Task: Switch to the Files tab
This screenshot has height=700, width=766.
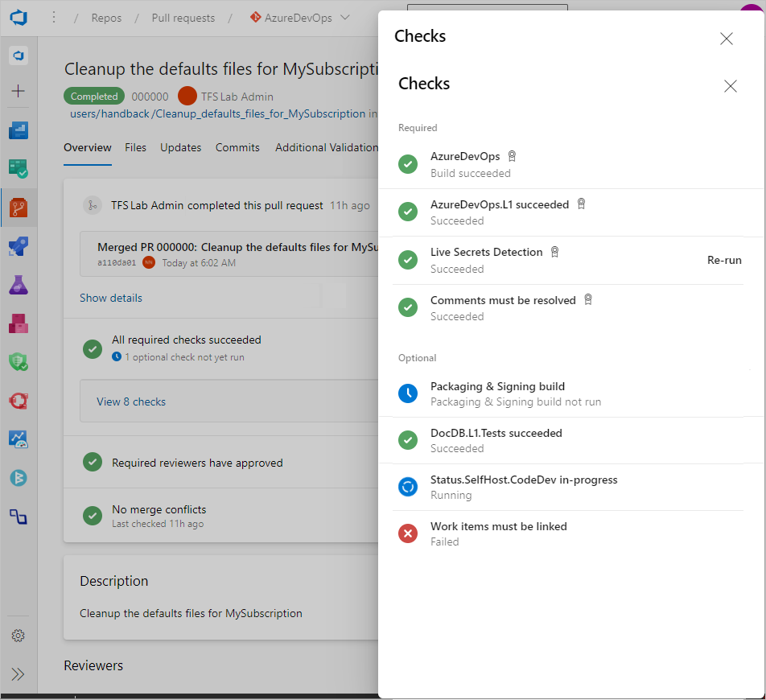Action: pyautogui.click(x=135, y=147)
